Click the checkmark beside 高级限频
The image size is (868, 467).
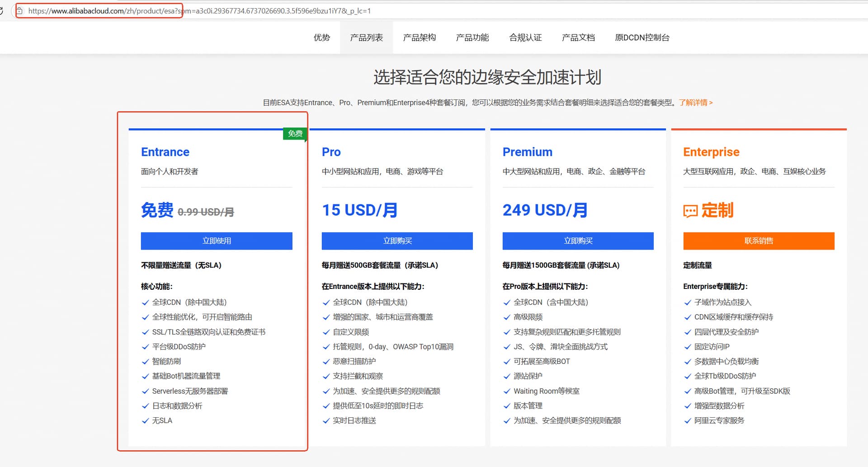[507, 317]
